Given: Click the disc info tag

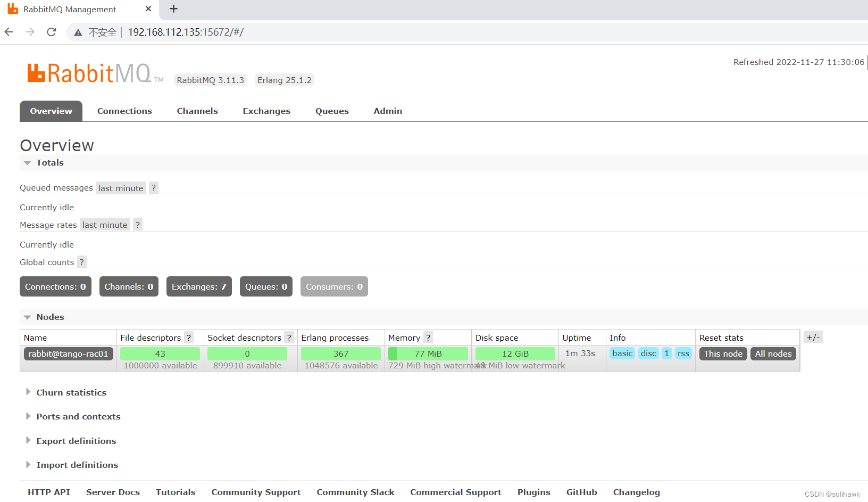Looking at the screenshot, I should 648,353.
